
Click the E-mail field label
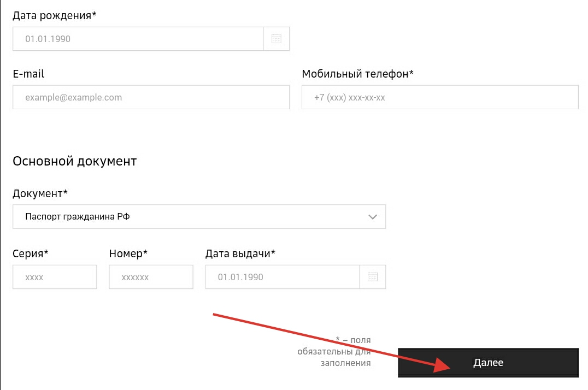28,74
